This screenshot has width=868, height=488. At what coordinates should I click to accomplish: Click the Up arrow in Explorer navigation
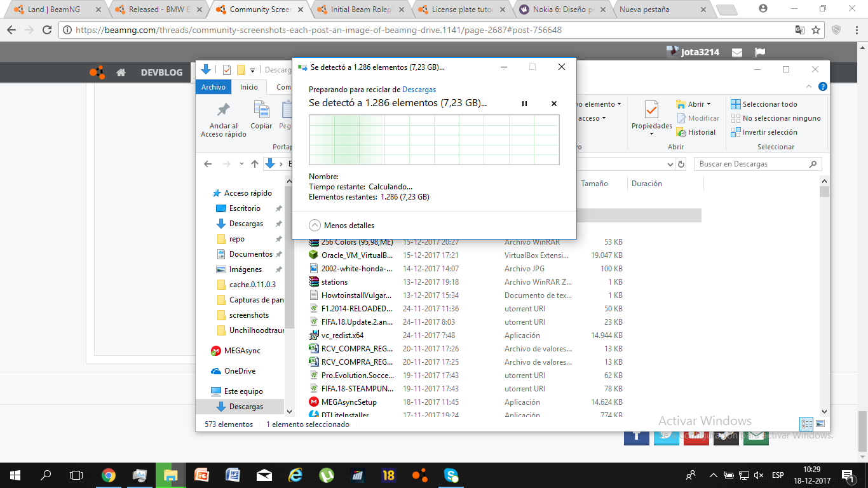point(255,164)
